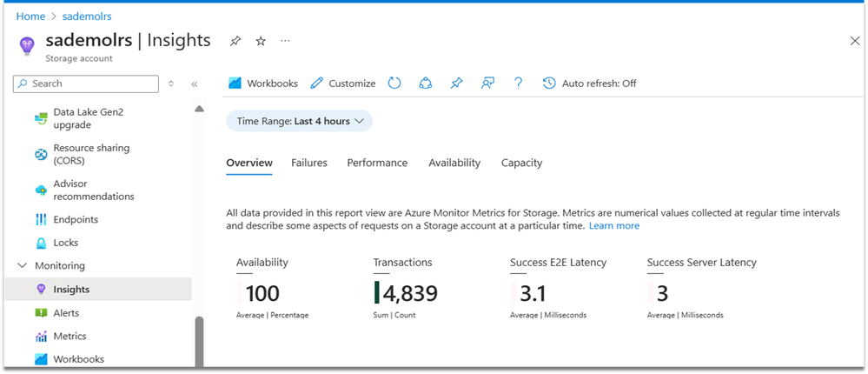The image size is (868, 374).
Task: Click the Success Server Latency value 3
Action: (x=663, y=293)
